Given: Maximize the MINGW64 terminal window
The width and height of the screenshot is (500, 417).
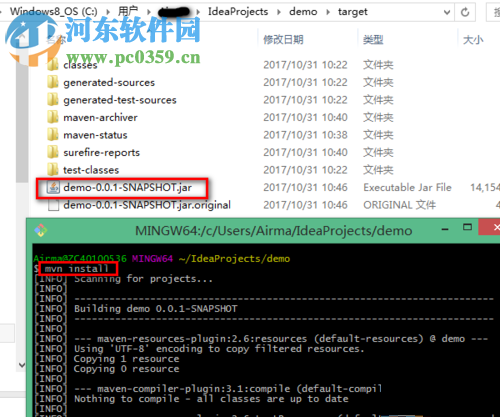Looking at the screenshot, I should (x=467, y=228).
